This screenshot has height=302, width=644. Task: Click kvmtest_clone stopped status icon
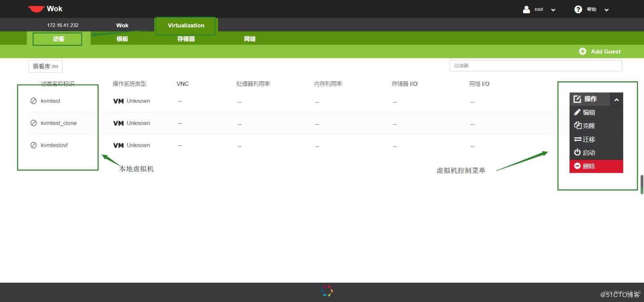click(33, 123)
